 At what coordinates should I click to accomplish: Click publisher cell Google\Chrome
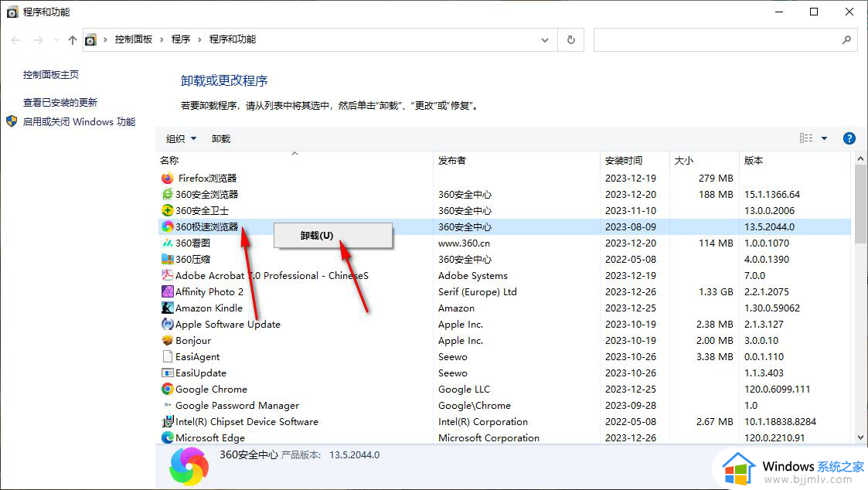click(475, 406)
